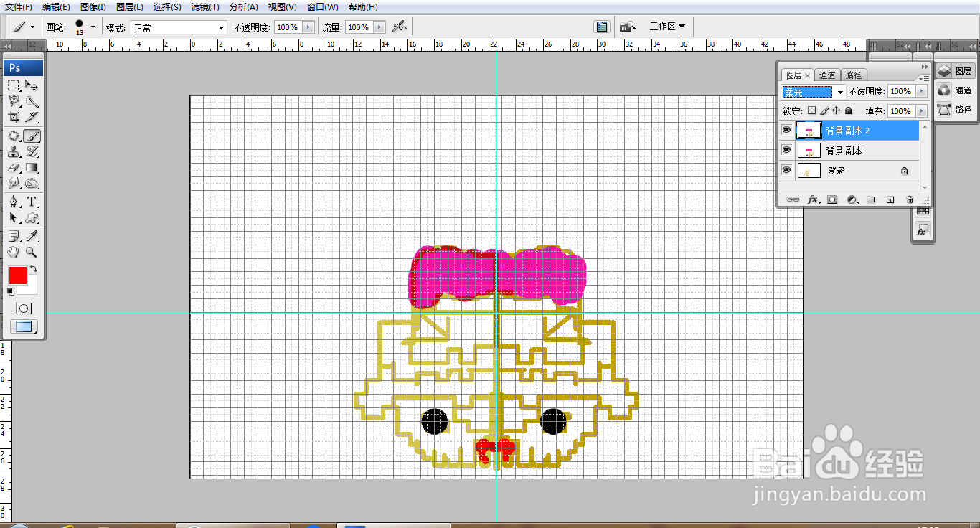Select the Dodge tool
Image resolution: width=980 pixels, height=528 pixels.
click(x=32, y=183)
